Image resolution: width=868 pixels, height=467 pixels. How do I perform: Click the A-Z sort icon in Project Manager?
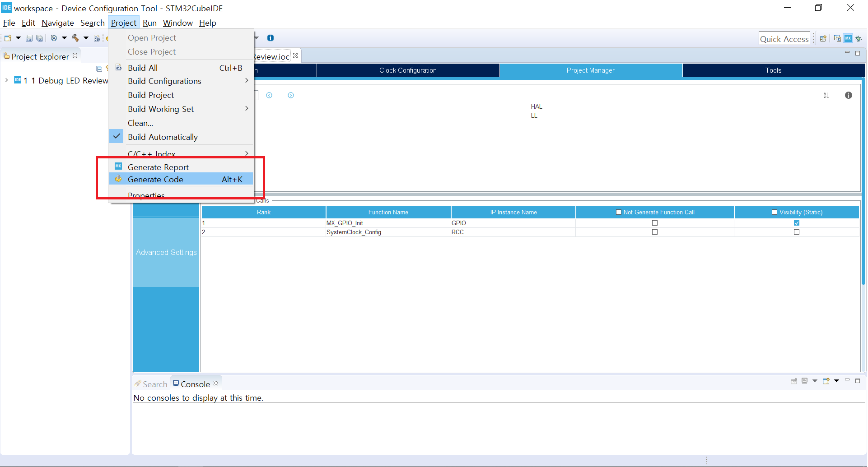pos(826,95)
